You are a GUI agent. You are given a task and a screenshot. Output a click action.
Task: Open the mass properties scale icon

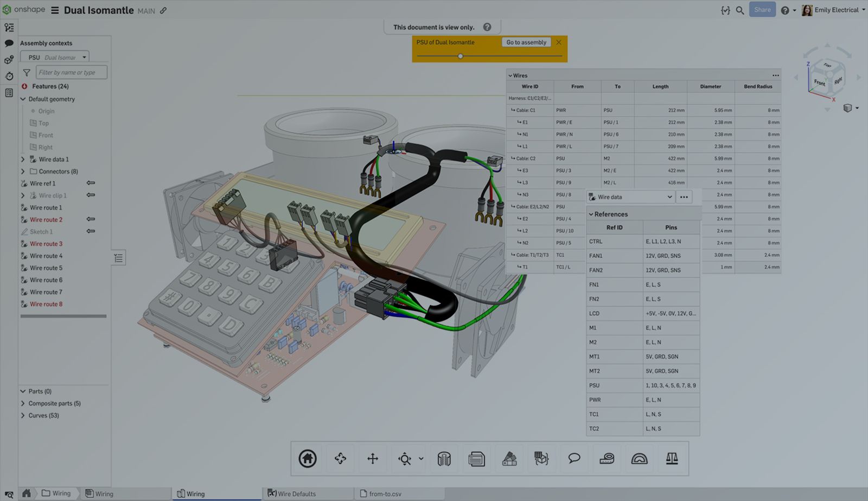click(x=672, y=459)
